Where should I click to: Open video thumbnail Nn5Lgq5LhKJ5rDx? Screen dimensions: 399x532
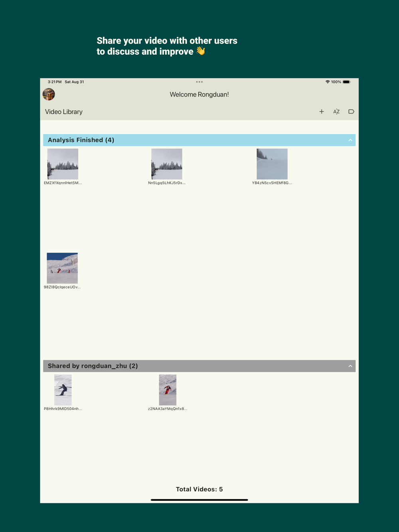[167, 164]
